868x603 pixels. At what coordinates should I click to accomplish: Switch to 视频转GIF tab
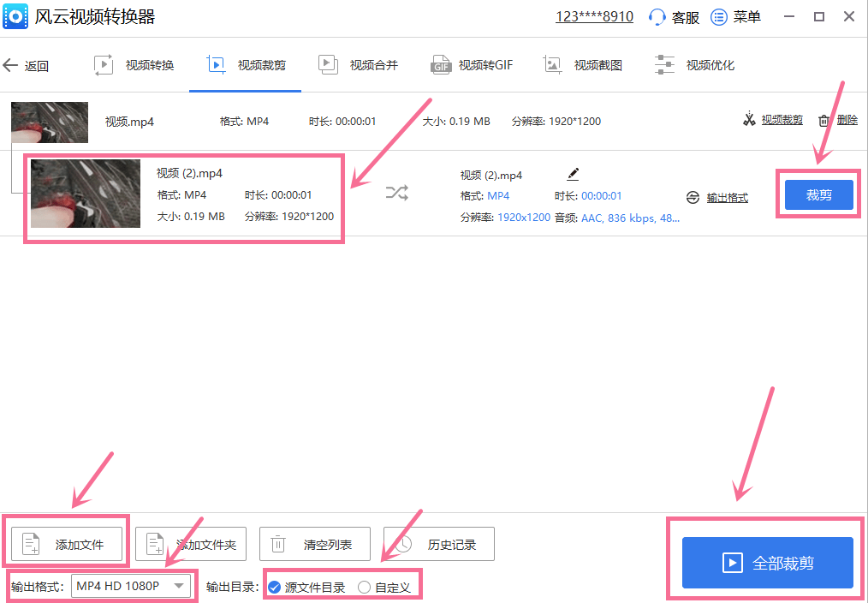click(x=472, y=65)
